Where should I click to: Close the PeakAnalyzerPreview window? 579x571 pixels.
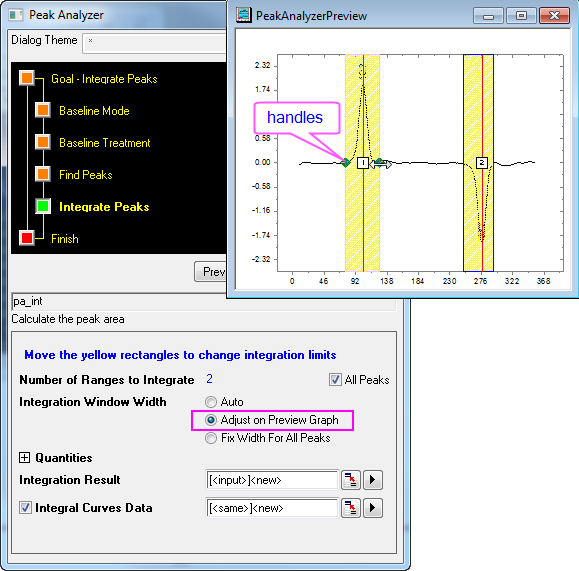tap(554, 16)
